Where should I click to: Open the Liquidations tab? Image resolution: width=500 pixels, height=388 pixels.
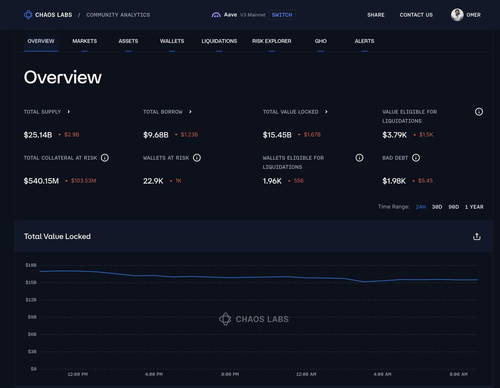[219, 41]
